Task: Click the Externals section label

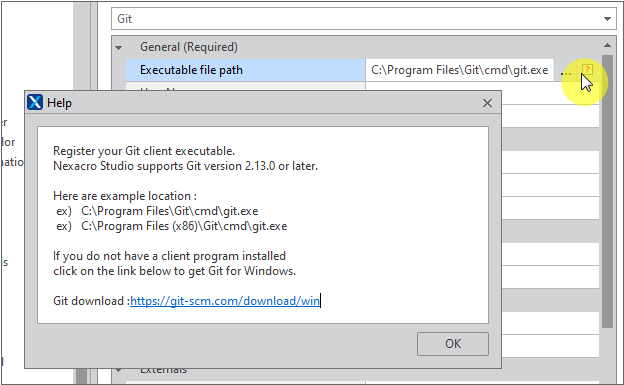Action: tap(164, 370)
